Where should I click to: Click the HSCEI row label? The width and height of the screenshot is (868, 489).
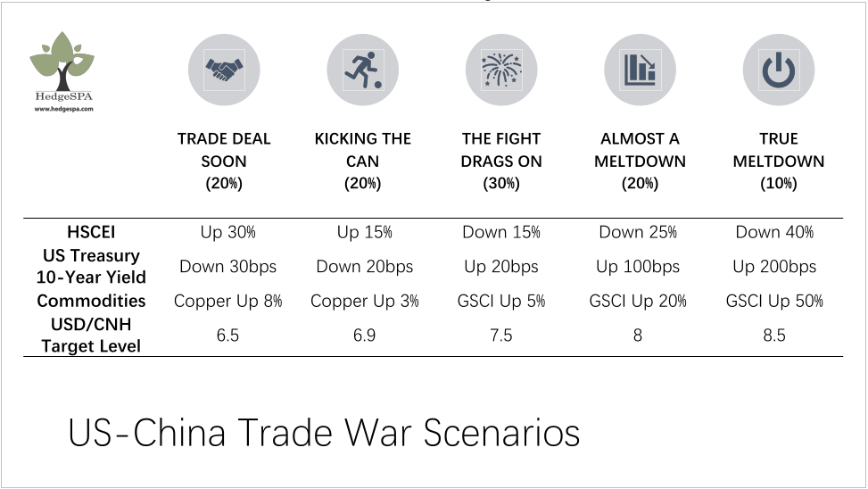pos(91,232)
